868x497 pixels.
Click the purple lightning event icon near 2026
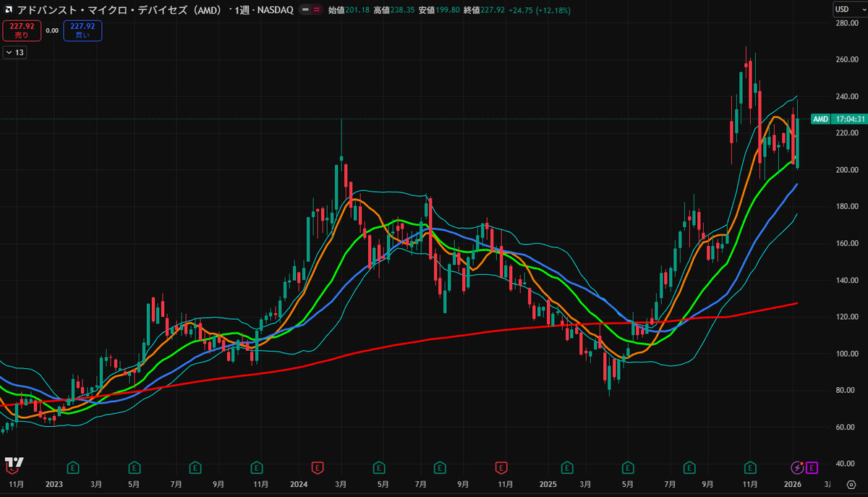(798, 468)
